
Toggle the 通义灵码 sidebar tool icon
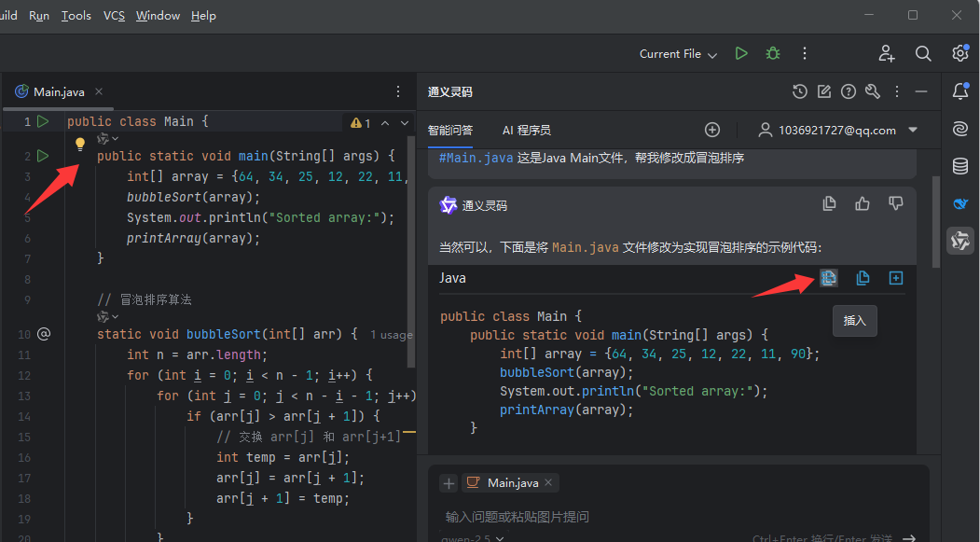(960, 240)
